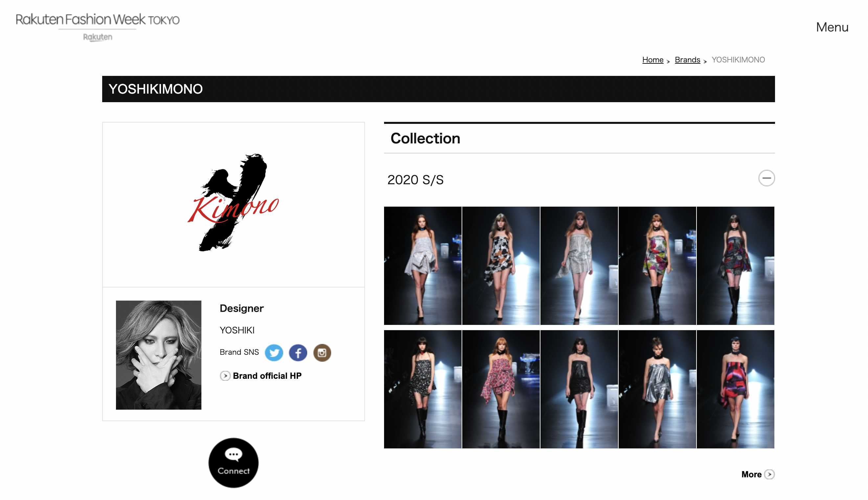Click the Collection heading
The width and height of the screenshot is (868, 500).
click(x=425, y=138)
